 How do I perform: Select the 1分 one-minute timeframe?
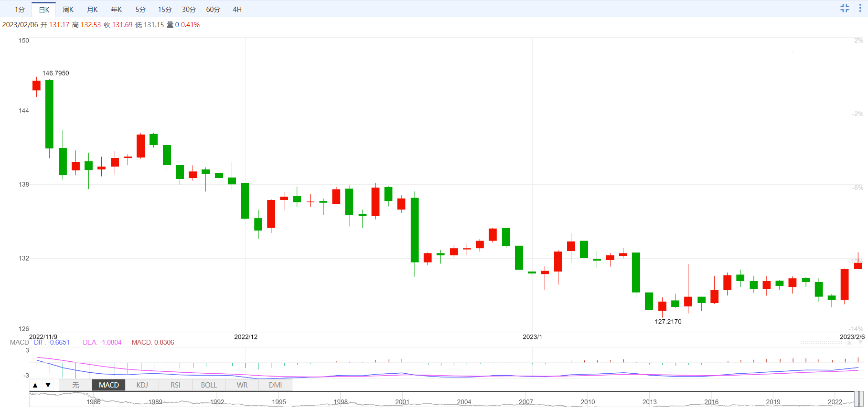(x=20, y=10)
